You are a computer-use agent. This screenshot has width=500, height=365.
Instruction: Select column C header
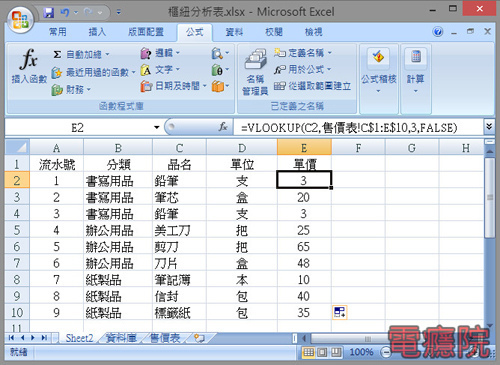(x=179, y=148)
